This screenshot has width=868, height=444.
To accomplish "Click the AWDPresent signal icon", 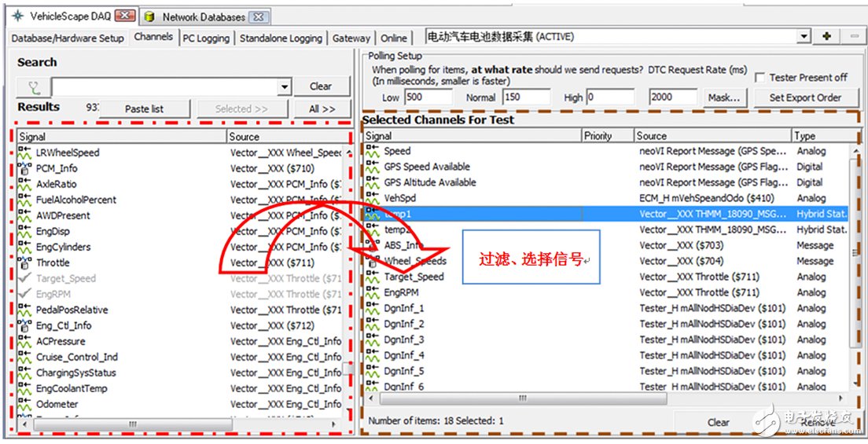I will [24, 215].
